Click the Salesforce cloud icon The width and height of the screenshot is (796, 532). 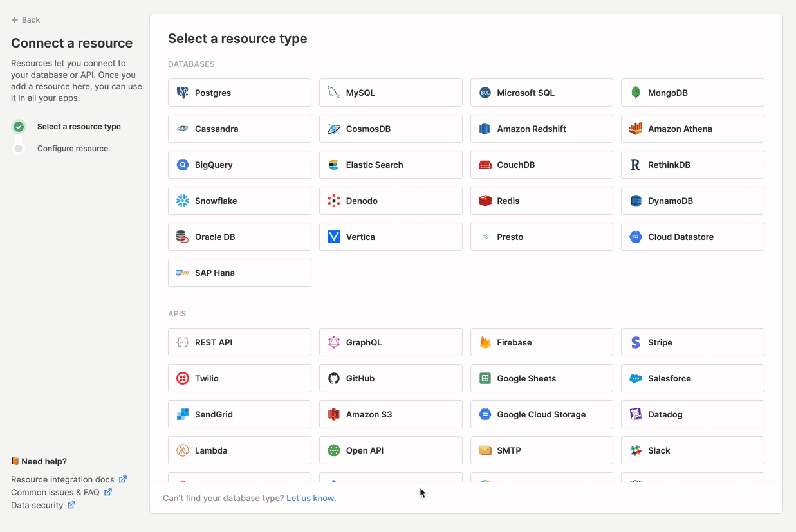coord(636,378)
